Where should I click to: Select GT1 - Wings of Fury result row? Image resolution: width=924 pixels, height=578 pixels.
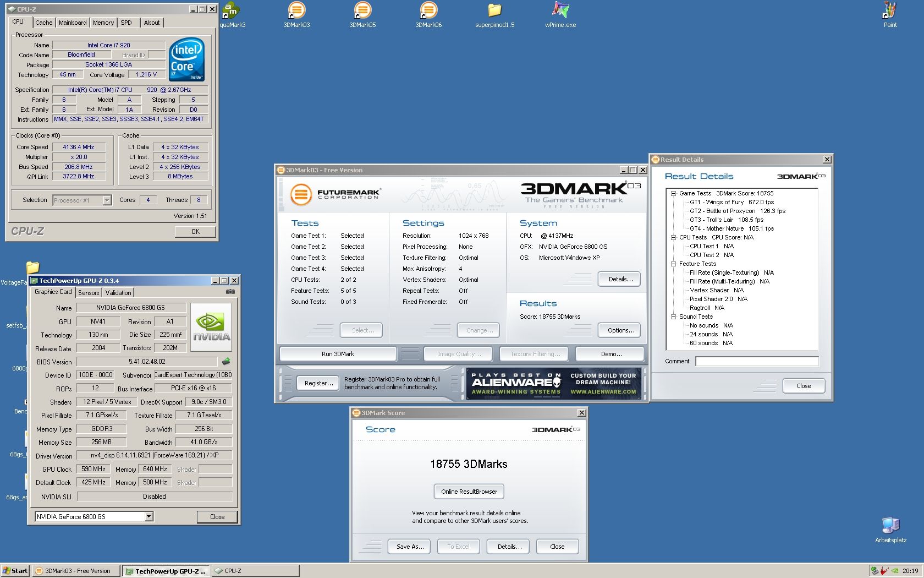tap(732, 202)
